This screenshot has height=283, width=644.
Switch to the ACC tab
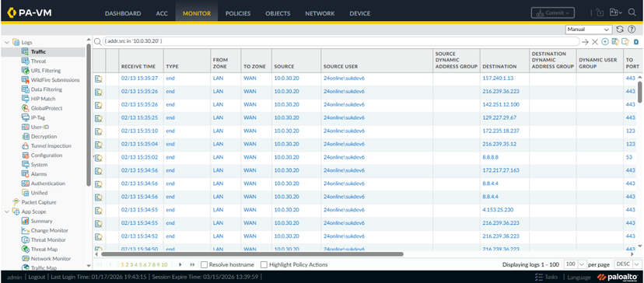162,13
